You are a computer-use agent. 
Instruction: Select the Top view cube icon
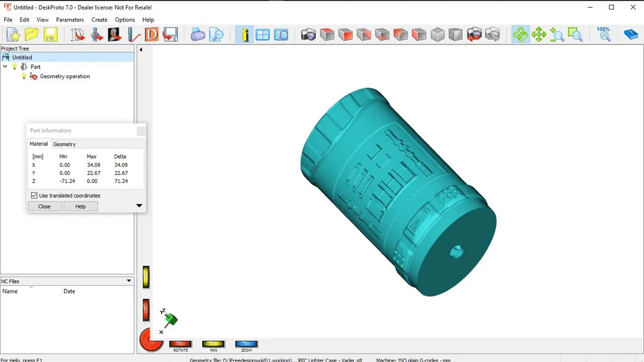(327, 35)
